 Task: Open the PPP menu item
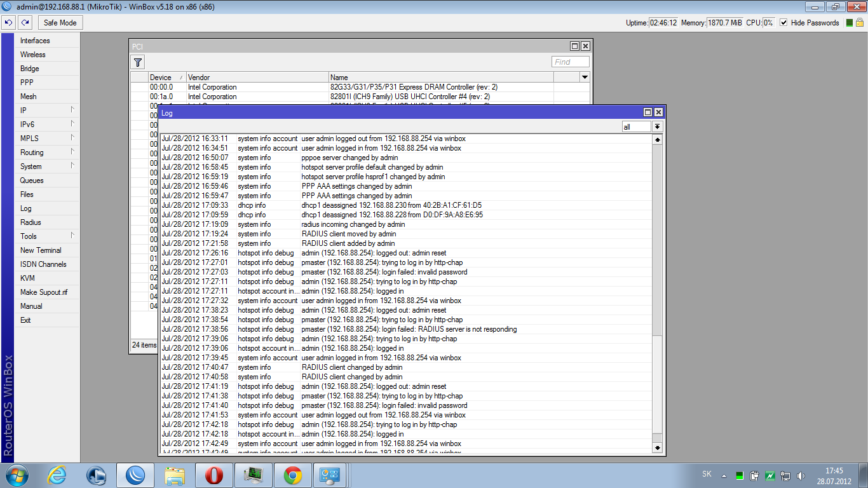tap(48, 83)
